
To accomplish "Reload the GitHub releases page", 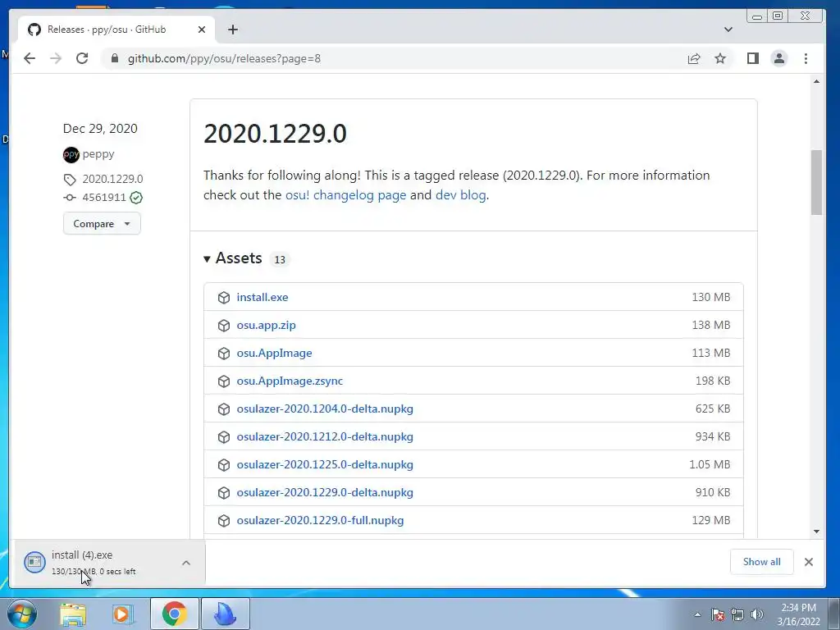I will coord(82,58).
